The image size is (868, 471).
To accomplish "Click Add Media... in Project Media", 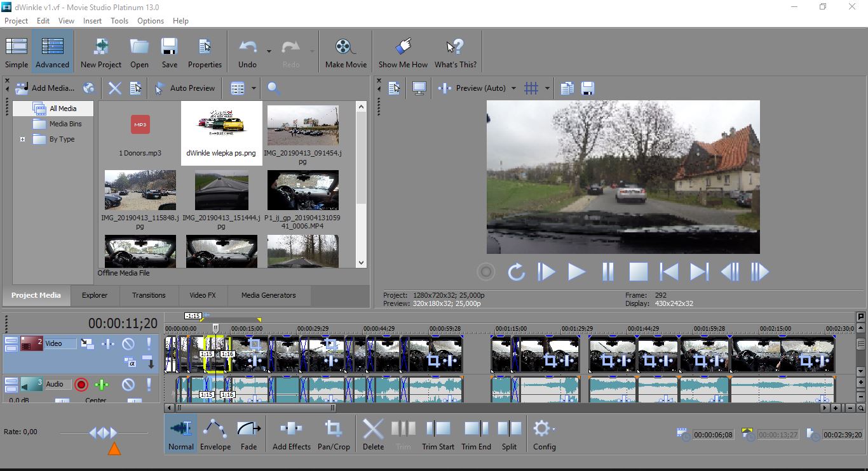I will click(45, 88).
